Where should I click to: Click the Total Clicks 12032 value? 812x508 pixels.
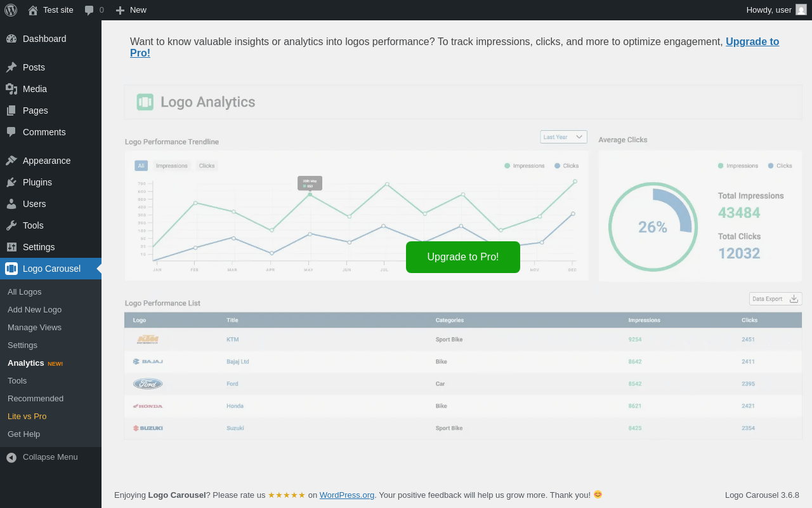pyautogui.click(x=739, y=253)
